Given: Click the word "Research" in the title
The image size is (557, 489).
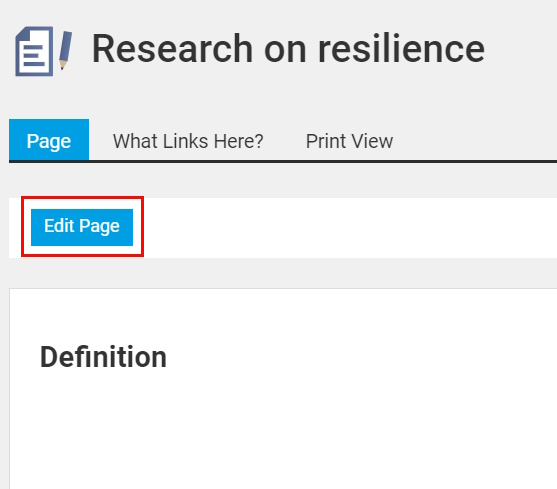Looking at the screenshot, I should point(172,49).
